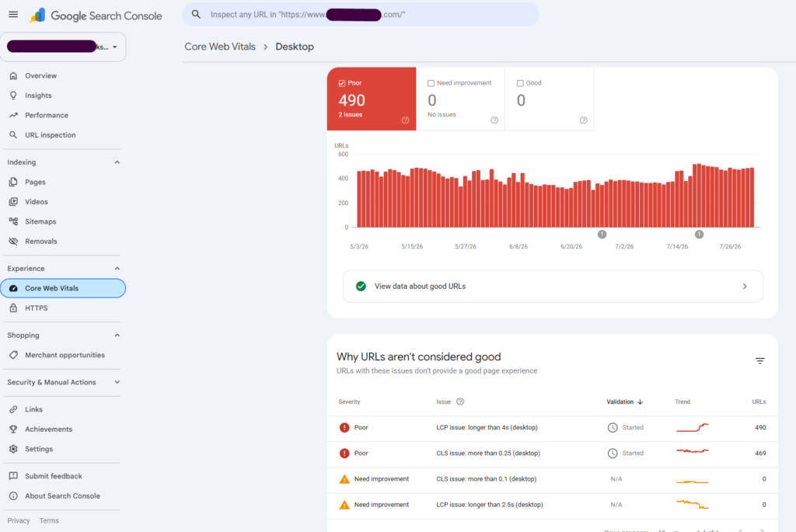Open CLS issue more than 0.1 row
This screenshot has width=796, height=532.
click(553, 478)
